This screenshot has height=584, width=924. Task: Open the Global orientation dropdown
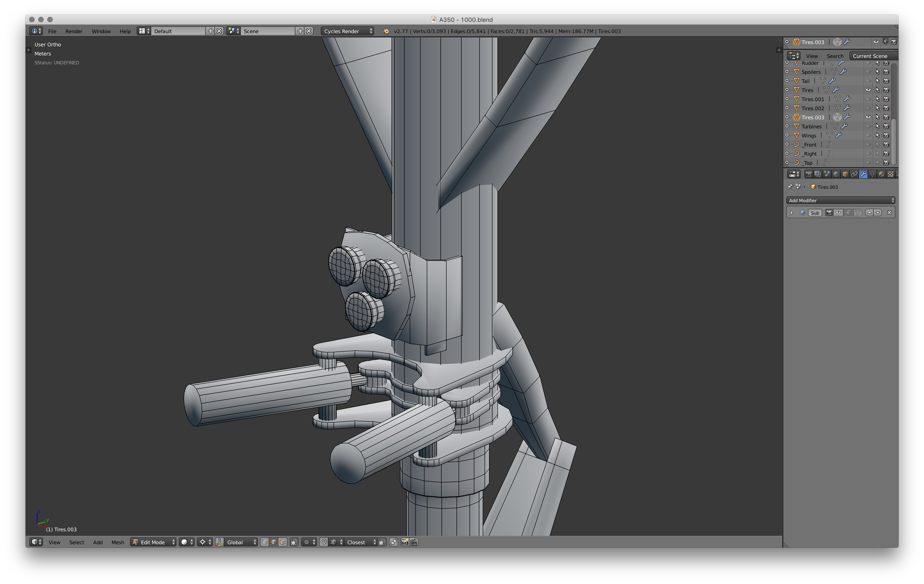point(241,542)
